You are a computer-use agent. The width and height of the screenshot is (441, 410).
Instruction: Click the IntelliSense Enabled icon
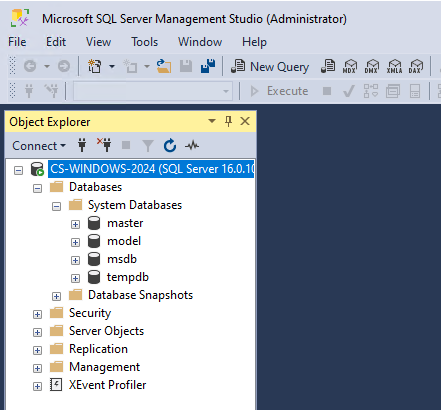click(x=415, y=91)
